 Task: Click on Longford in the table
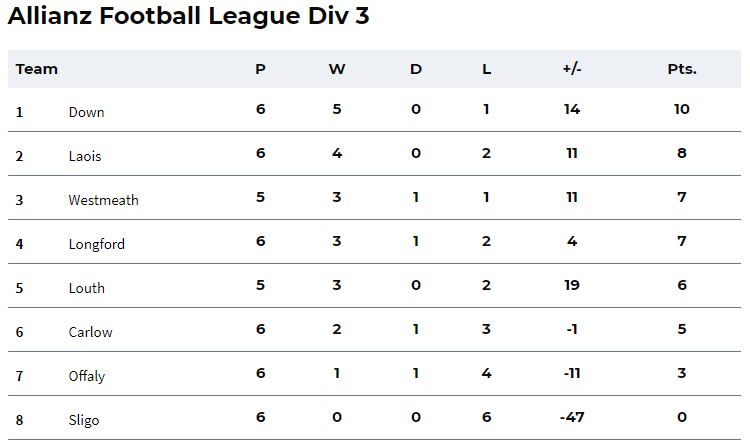point(97,244)
